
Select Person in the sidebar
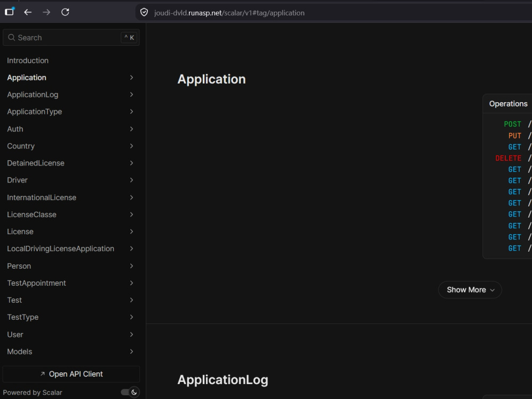(19, 266)
